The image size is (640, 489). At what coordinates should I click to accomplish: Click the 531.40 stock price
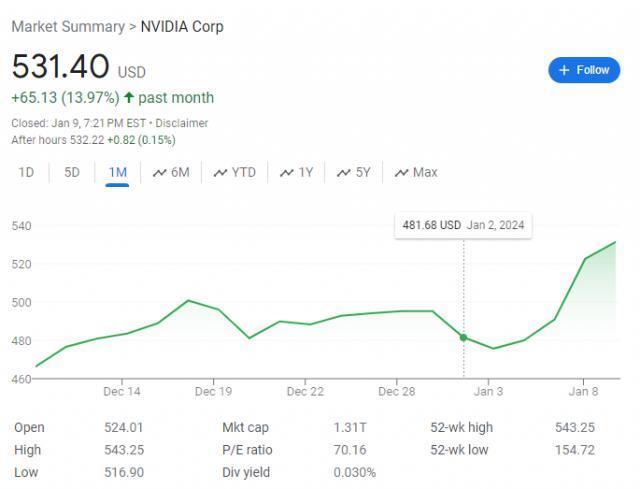[60, 67]
